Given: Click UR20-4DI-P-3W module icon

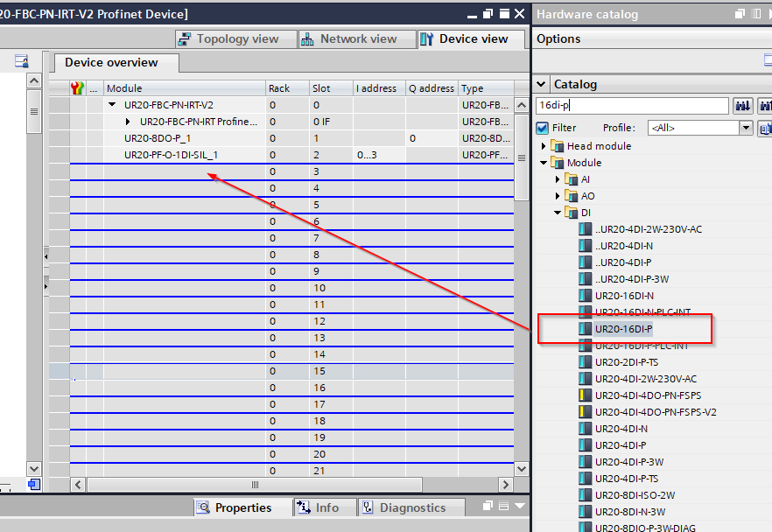Looking at the screenshot, I should (585, 462).
